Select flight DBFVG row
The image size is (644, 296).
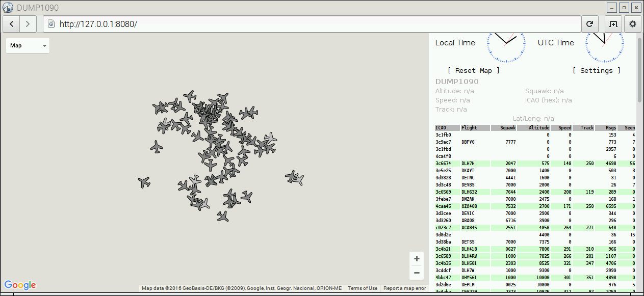535,142
